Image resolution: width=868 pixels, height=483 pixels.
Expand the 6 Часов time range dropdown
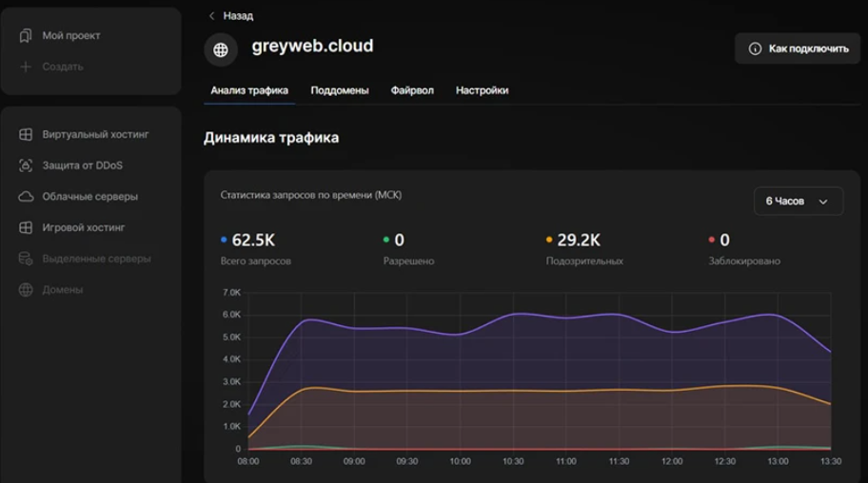[x=798, y=202]
